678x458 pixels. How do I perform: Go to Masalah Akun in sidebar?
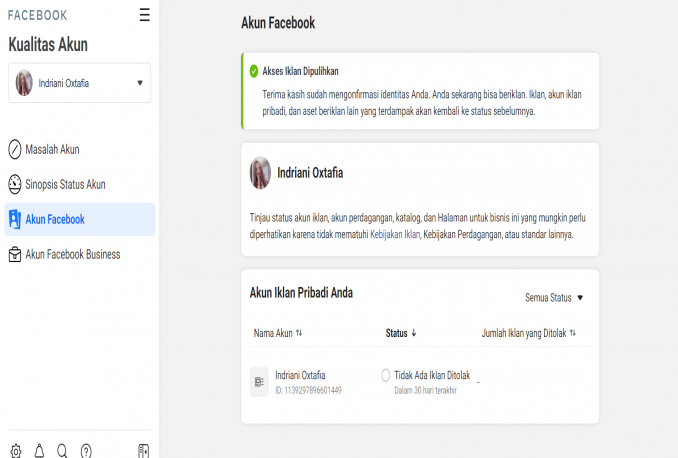[x=52, y=150]
